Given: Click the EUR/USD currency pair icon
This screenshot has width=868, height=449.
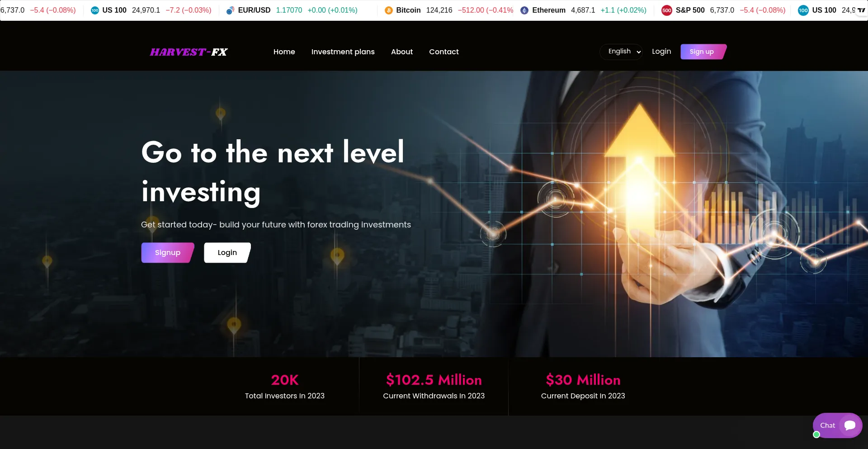Looking at the screenshot, I should tap(230, 10).
